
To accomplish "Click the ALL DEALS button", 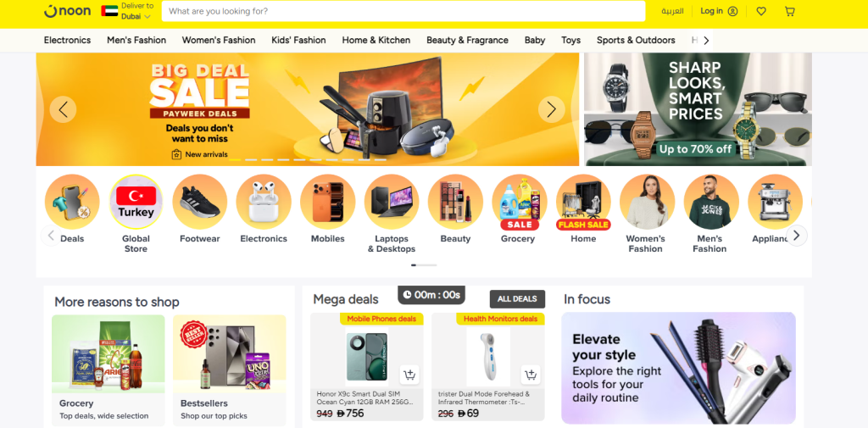I will coord(517,299).
